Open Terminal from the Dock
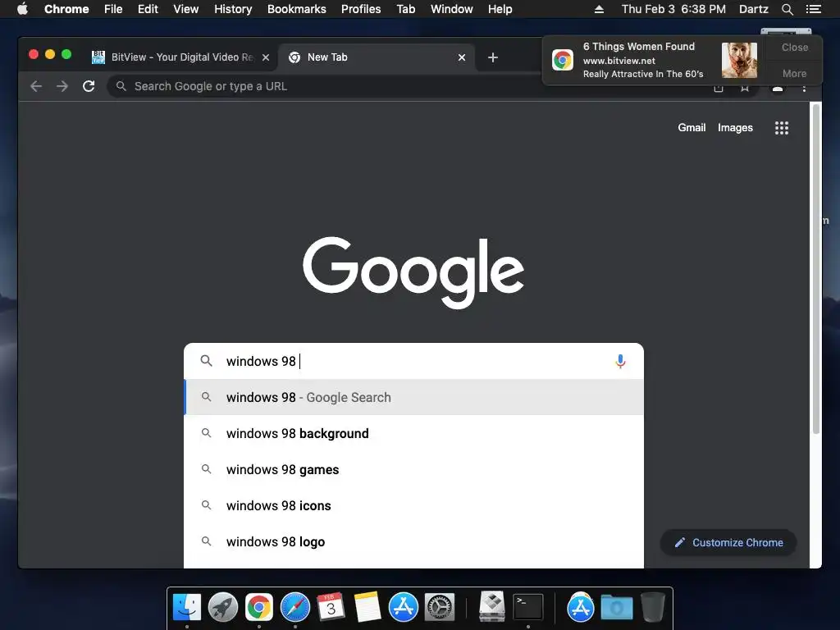This screenshot has height=630, width=840. pyautogui.click(x=528, y=608)
